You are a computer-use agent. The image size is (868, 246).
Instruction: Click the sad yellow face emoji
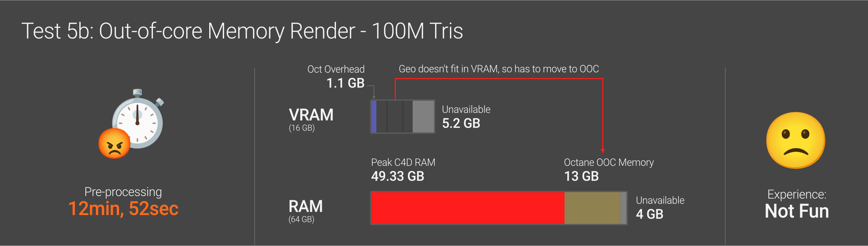[x=795, y=140]
